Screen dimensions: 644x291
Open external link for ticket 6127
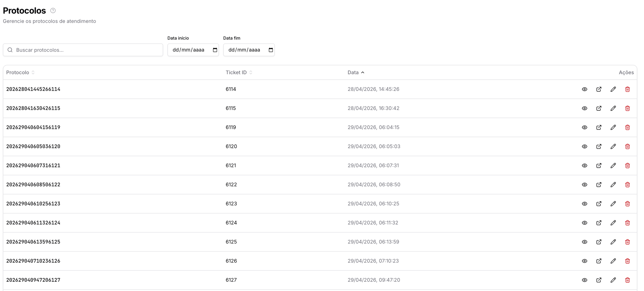(x=599, y=280)
